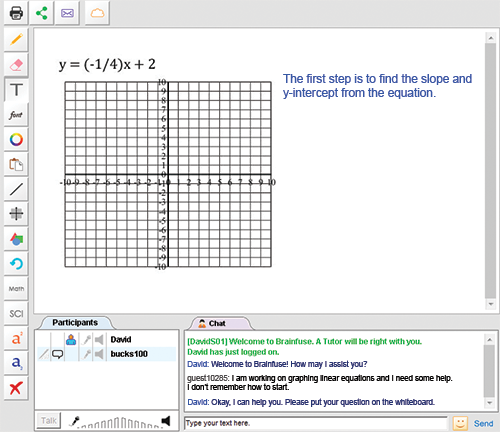
Task: Select the pencil drawing tool
Action: tap(16, 40)
